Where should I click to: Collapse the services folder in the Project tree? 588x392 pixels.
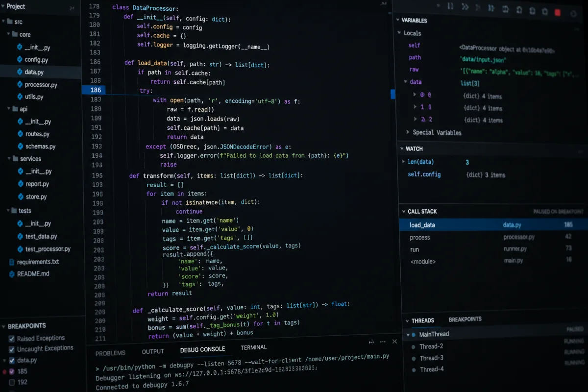click(9, 159)
